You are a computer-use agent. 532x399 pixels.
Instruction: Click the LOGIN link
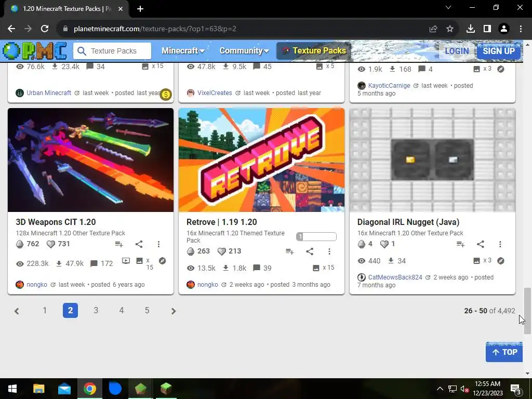coord(457,51)
